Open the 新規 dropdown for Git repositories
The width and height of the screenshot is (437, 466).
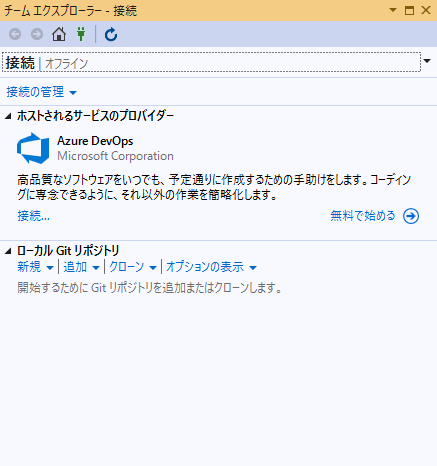(35, 267)
